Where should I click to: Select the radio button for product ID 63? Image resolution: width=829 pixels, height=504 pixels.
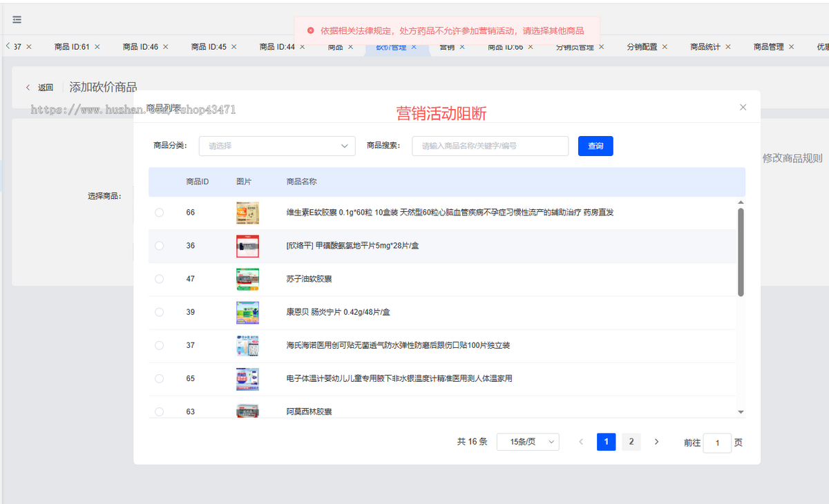[160, 411]
